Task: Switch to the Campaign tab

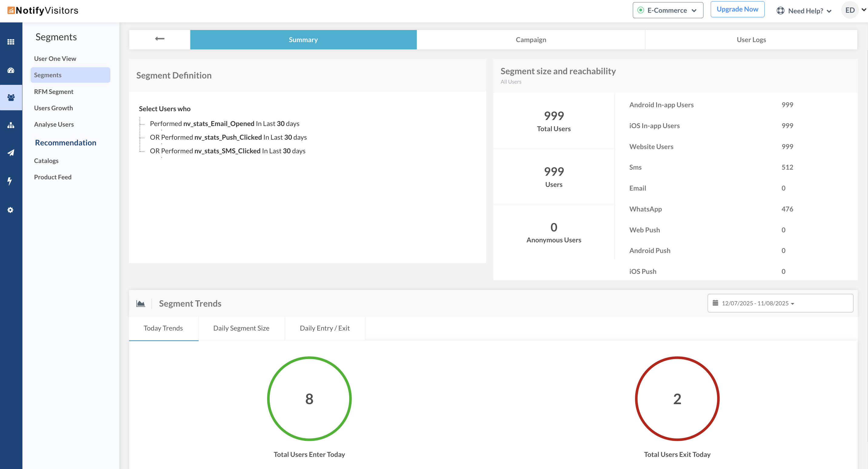Action: 530,40
